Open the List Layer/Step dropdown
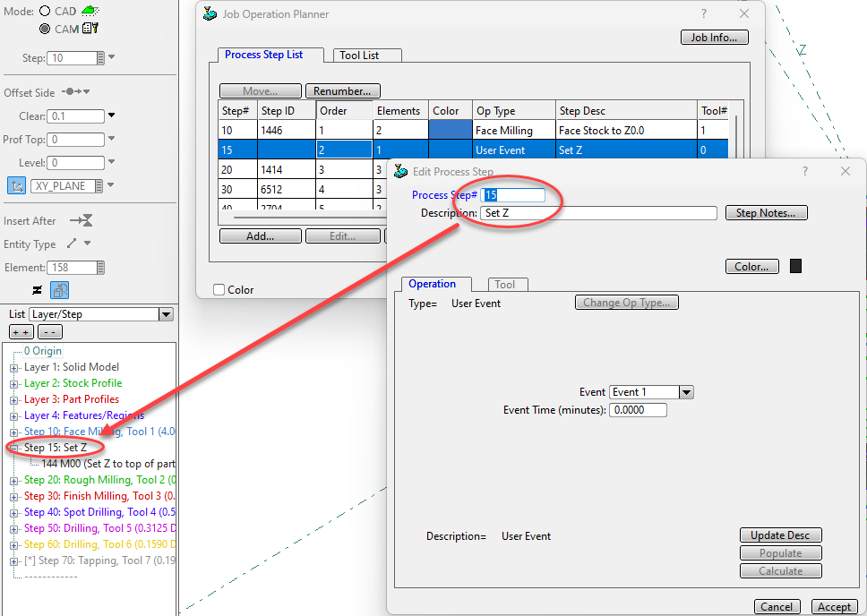Image resolution: width=867 pixels, height=616 pixels. pyautogui.click(x=165, y=314)
